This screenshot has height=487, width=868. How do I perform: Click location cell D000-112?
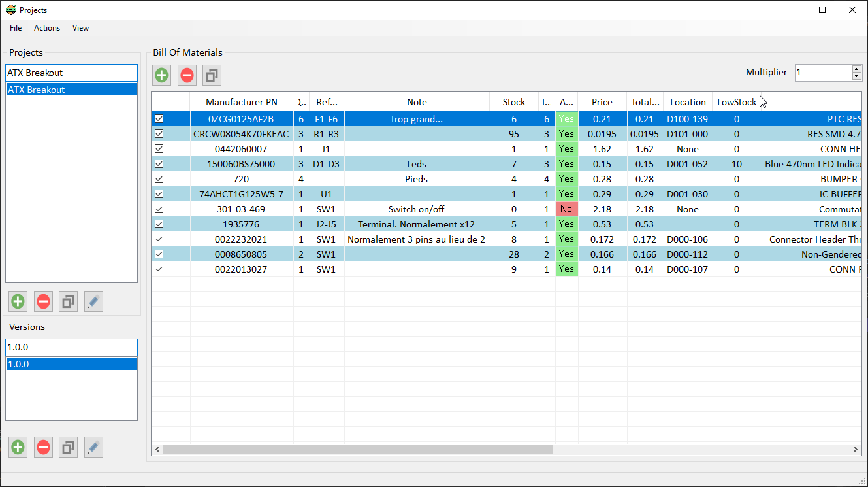tap(688, 254)
